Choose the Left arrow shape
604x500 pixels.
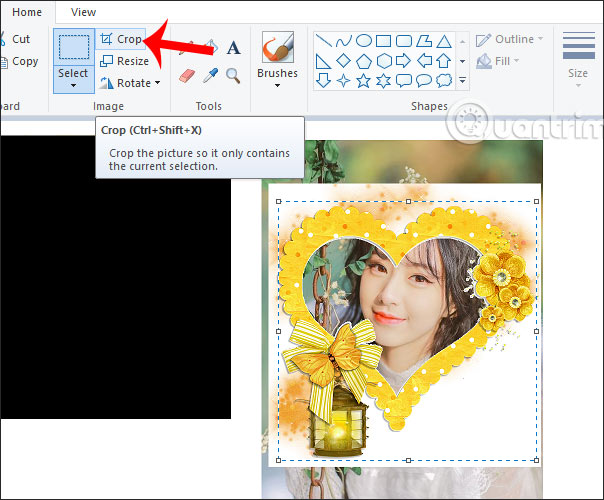(x=424, y=61)
